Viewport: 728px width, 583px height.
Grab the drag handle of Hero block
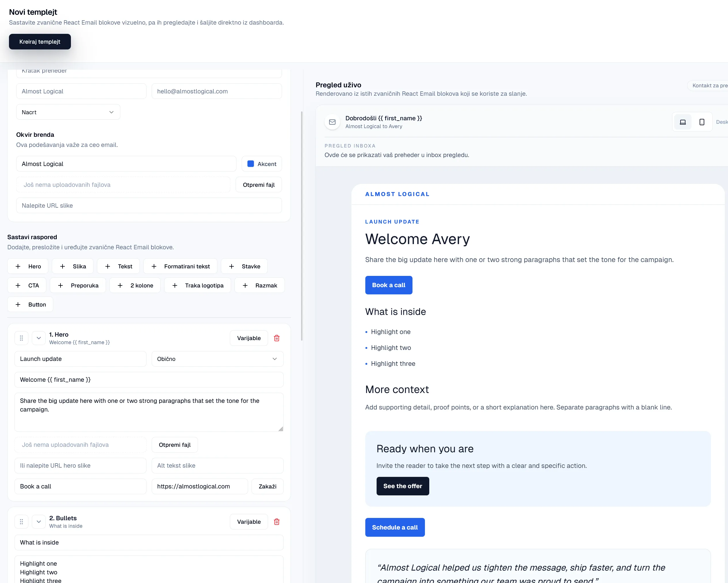click(x=21, y=338)
